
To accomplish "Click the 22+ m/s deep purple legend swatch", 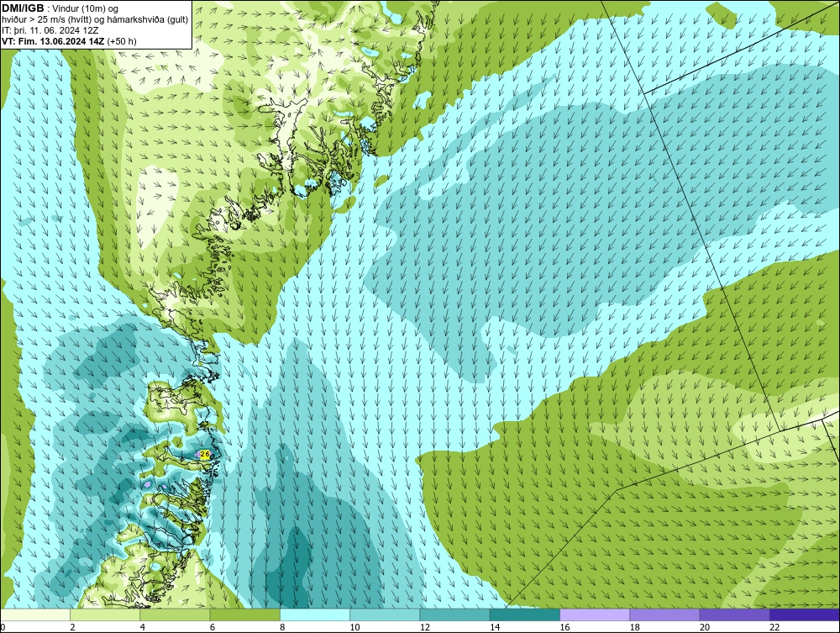I will tap(805, 615).
